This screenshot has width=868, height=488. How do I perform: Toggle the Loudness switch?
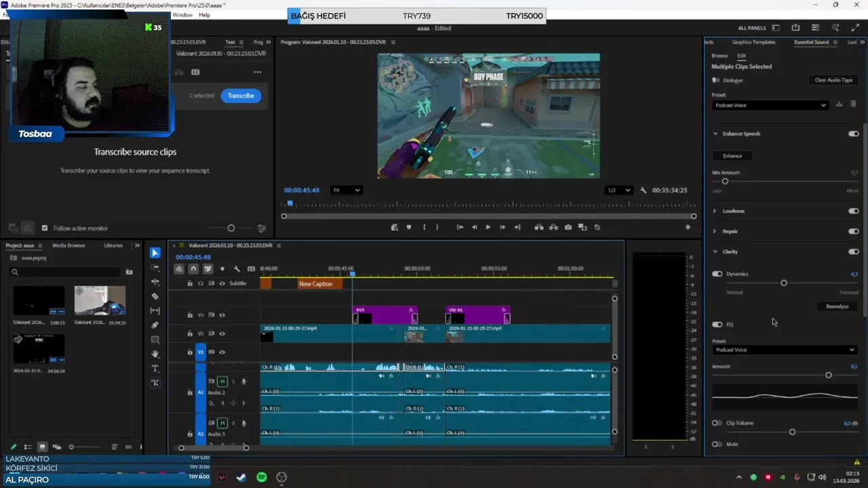point(854,211)
